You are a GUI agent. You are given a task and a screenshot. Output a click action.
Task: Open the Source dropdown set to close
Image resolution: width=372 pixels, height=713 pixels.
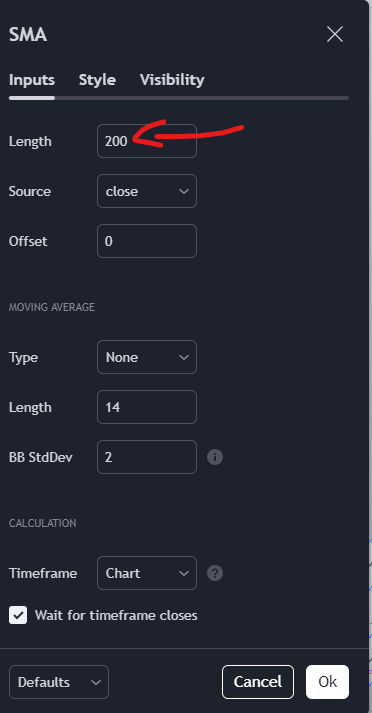click(x=147, y=191)
